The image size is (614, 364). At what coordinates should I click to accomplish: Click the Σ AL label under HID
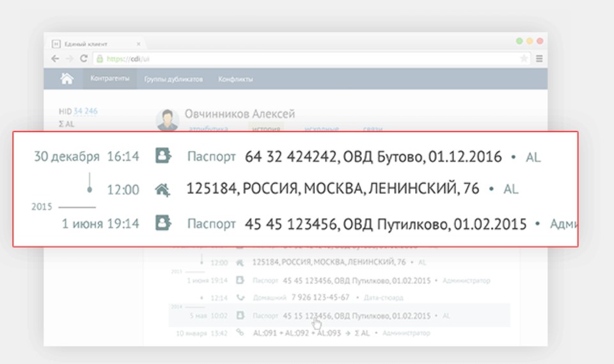tap(66, 124)
